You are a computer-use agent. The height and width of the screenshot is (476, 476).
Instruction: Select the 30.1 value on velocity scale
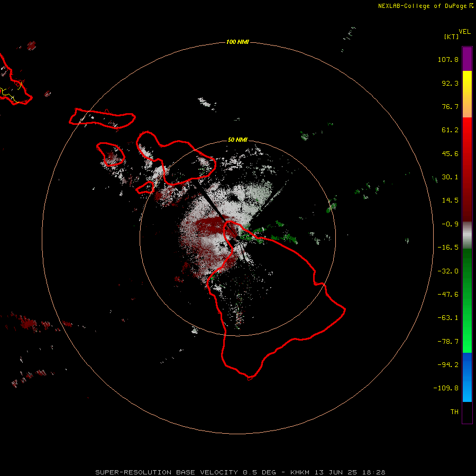450,177
